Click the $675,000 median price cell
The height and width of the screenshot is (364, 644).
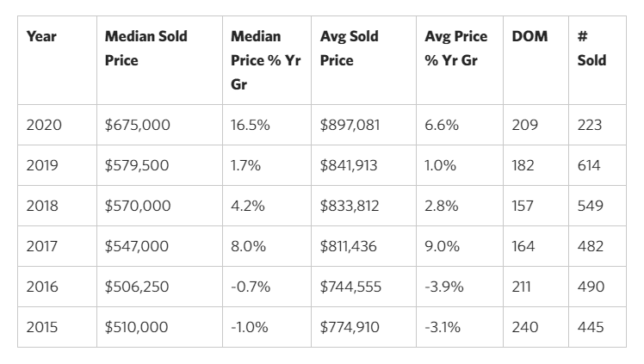pos(138,125)
